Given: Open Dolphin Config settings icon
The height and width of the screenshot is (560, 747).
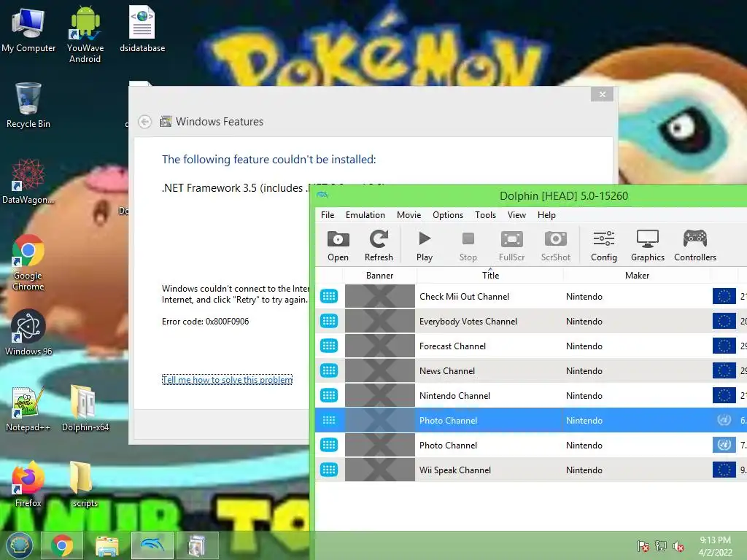Looking at the screenshot, I should point(603,246).
